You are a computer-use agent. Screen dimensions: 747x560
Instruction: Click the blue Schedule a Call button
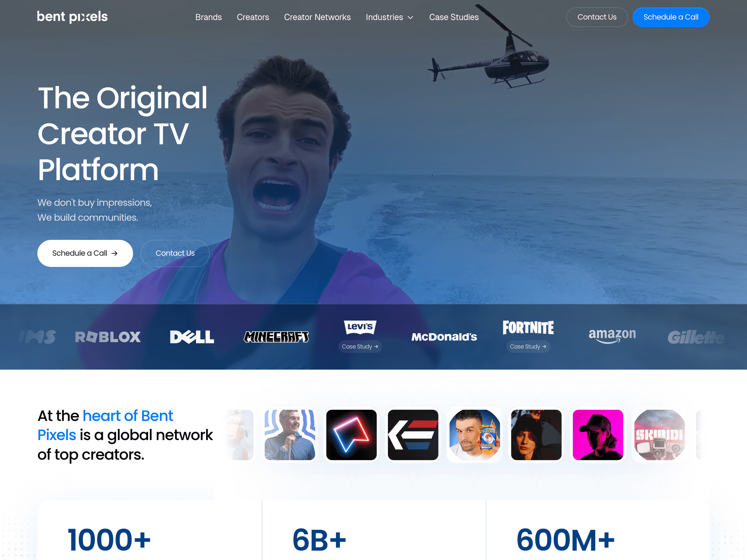(671, 17)
